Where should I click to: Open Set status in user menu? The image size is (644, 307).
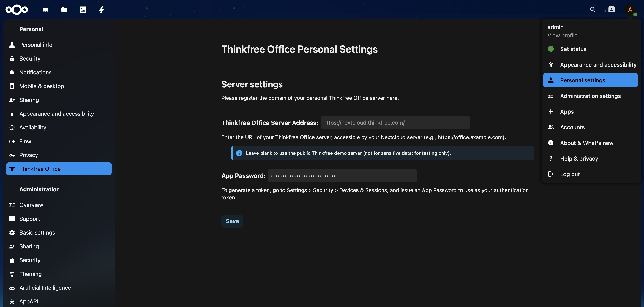pyautogui.click(x=573, y=49)
